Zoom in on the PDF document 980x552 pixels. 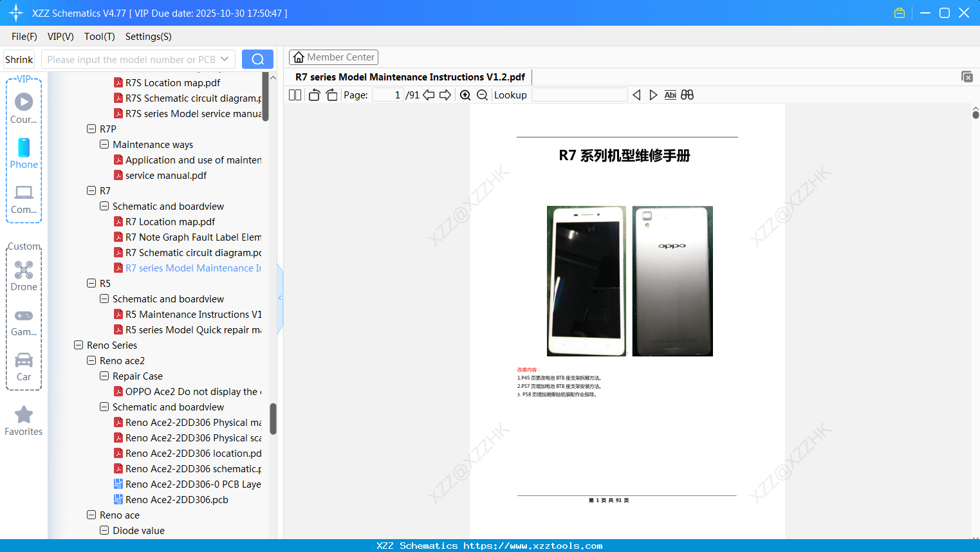[465, 95]
